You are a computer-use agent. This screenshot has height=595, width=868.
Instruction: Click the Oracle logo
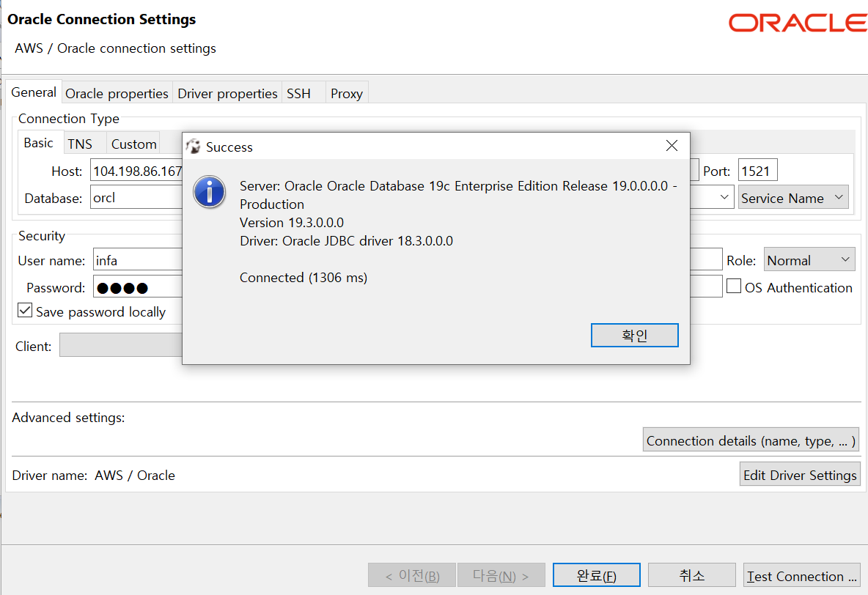tap(797, 23)
